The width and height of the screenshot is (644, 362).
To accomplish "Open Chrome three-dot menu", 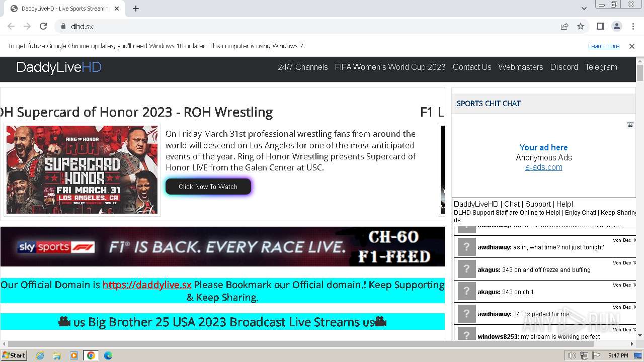I will coord(632,26).
